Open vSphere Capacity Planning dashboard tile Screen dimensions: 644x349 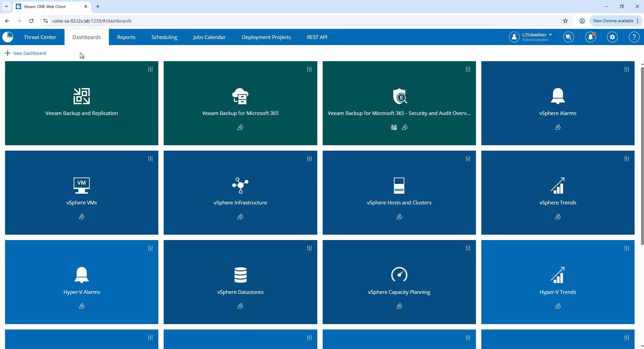[399, 282]
